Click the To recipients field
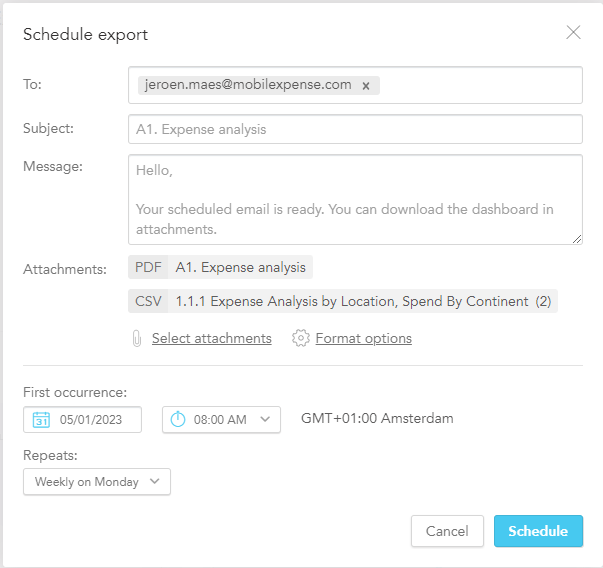 pyautogui.click(x=480, y=85)
